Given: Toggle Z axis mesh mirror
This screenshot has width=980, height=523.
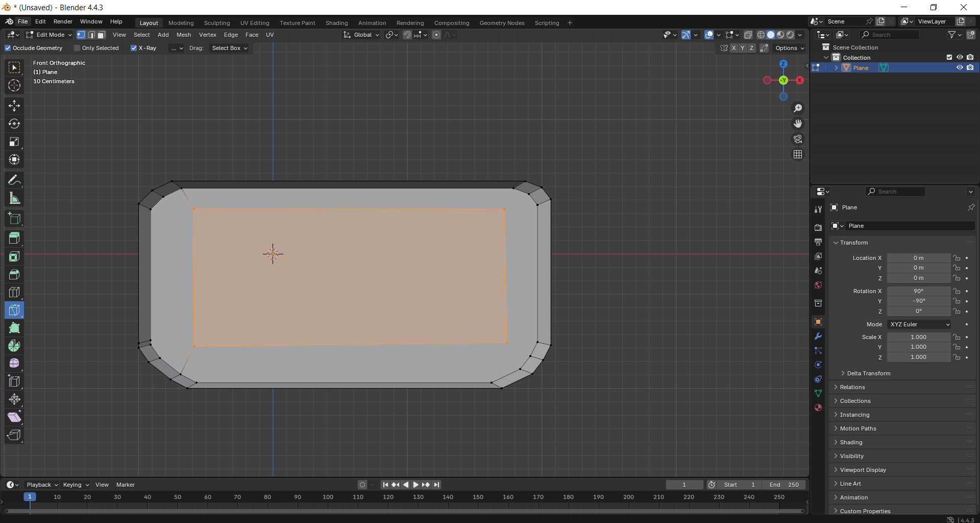Looking at the screenshot, I should point(751,48).
